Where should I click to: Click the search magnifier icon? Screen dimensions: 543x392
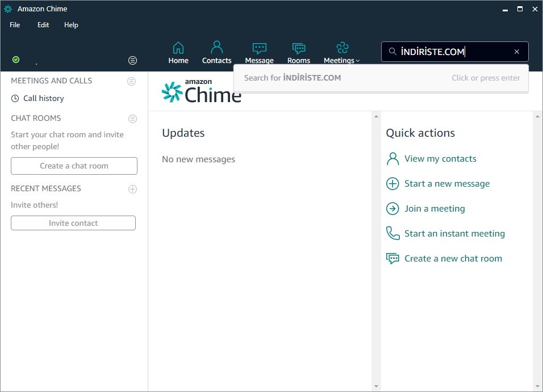(x=392, y=52)
